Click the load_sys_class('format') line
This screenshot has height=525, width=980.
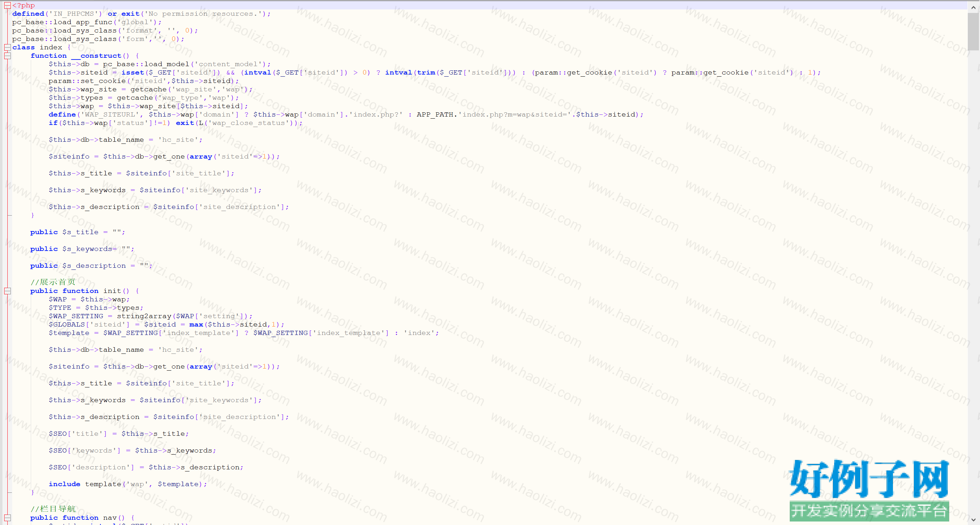[105, 30]
